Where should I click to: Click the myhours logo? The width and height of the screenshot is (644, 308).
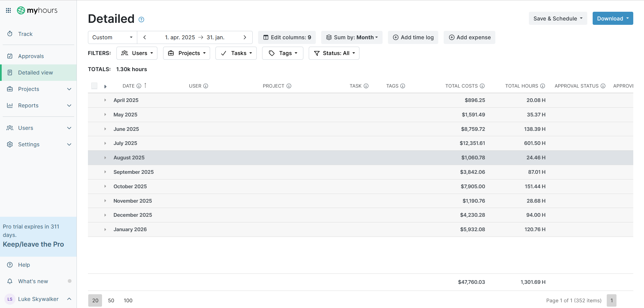(x=37, y=10)
